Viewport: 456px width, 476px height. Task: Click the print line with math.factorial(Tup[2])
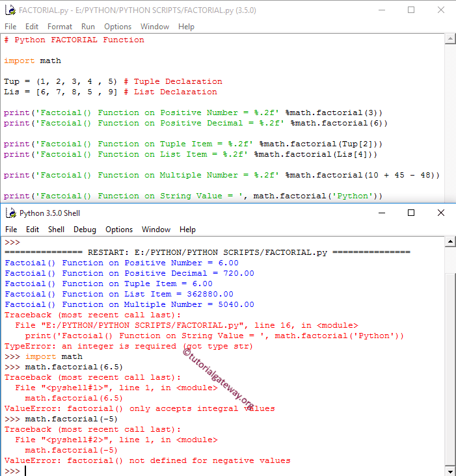point(193,144)
